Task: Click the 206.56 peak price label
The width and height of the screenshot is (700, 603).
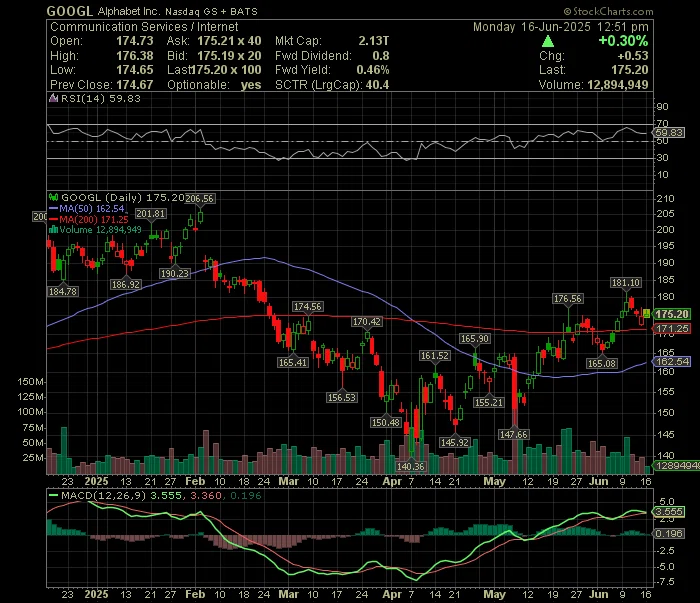Action: pyautogui.click(x=200, y=199)
